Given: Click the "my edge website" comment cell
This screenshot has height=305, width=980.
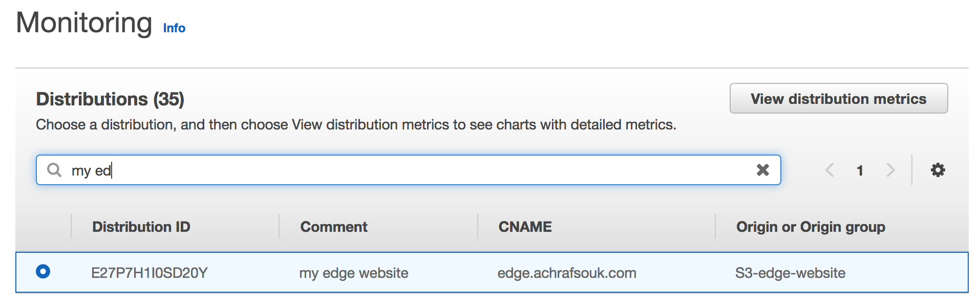Looking at the screenshot, I should pos(354,273).
